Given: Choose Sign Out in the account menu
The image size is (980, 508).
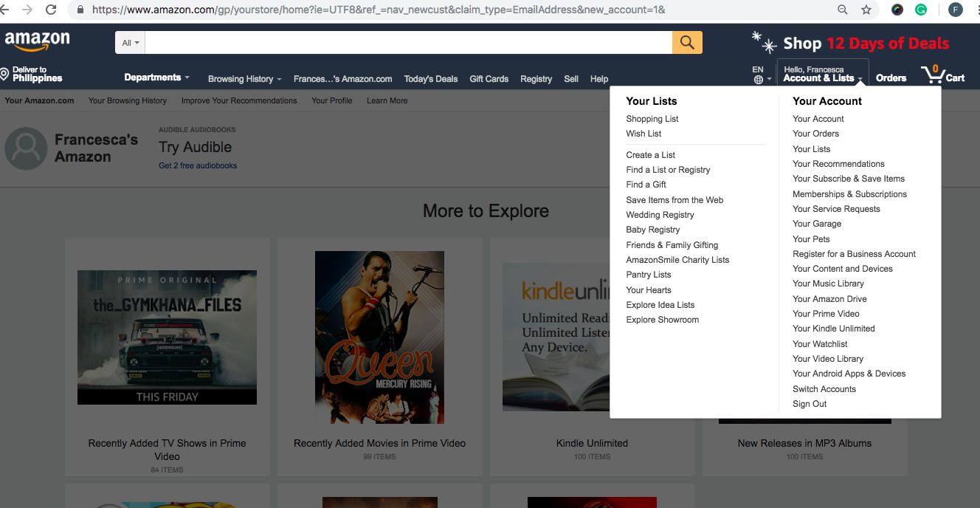Looking at the screenshot, I should [810, 404].
